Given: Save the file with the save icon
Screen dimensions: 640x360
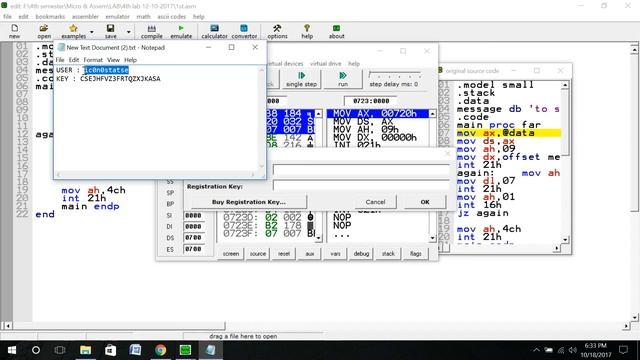Looking at the screenshot, I should 111,31.
